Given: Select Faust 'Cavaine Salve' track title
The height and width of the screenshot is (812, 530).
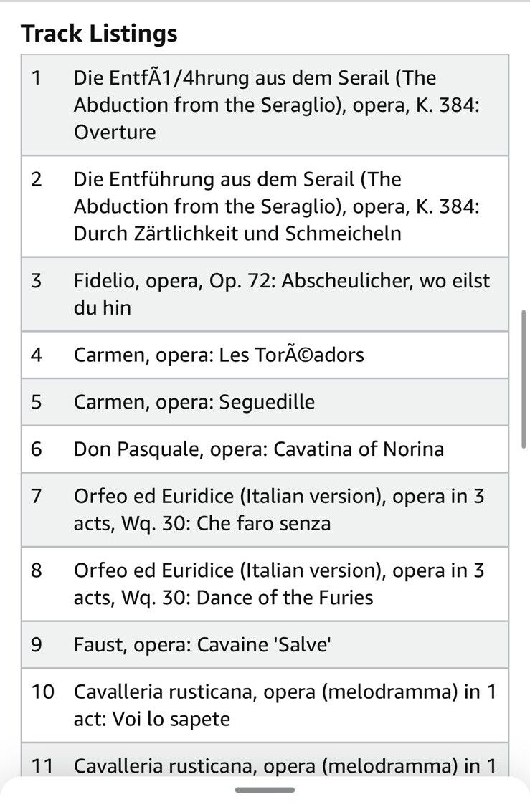Looking at the screenshot, I should (x=202, y=645).
